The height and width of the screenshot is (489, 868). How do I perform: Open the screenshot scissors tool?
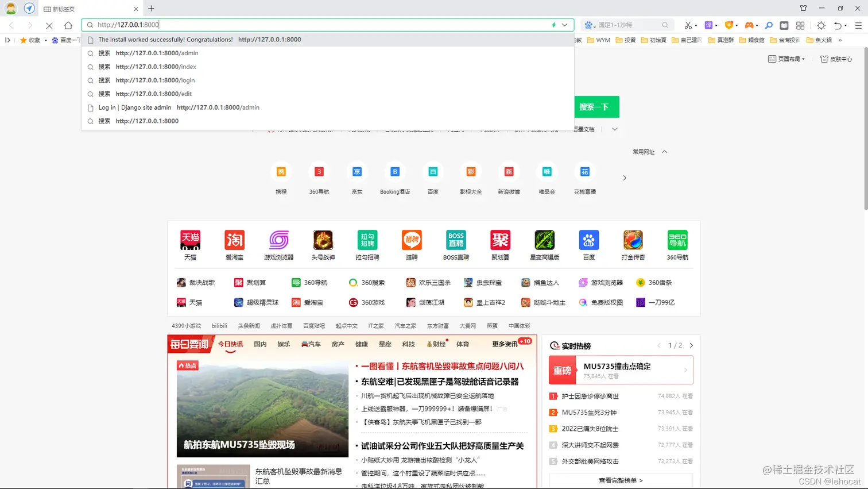(689, 25)
